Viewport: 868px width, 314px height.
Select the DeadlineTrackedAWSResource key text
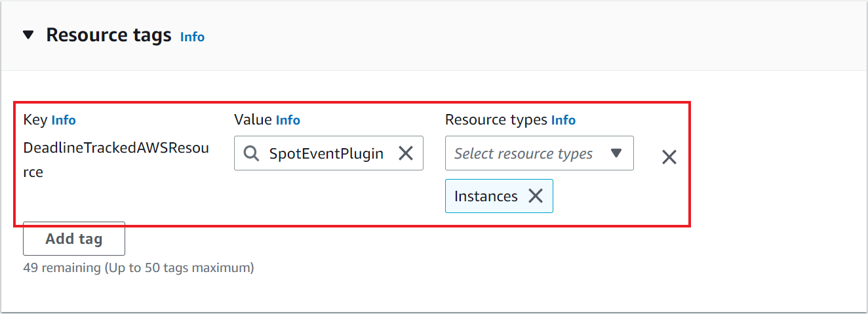pos(116,148)
